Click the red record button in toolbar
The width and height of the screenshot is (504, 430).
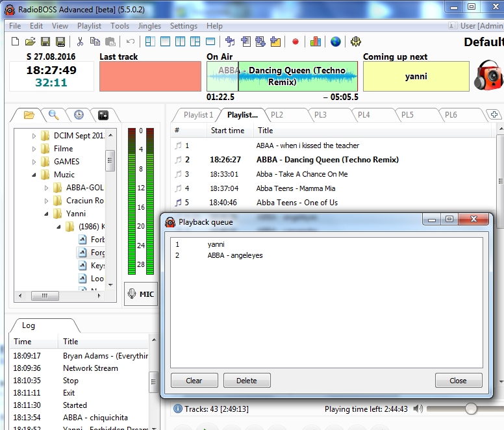pos(295,42)
